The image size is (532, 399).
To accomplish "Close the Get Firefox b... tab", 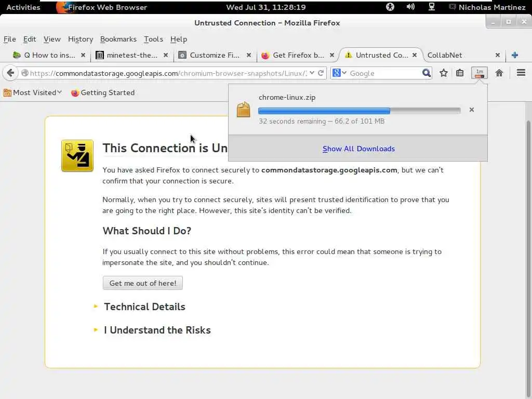I will tap(332, 55).
